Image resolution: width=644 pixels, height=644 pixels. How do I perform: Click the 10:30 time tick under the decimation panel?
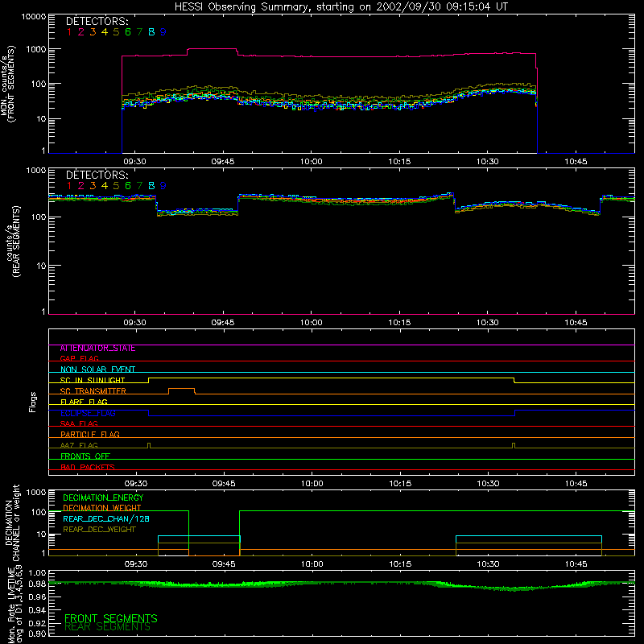[x=488, y=564]
